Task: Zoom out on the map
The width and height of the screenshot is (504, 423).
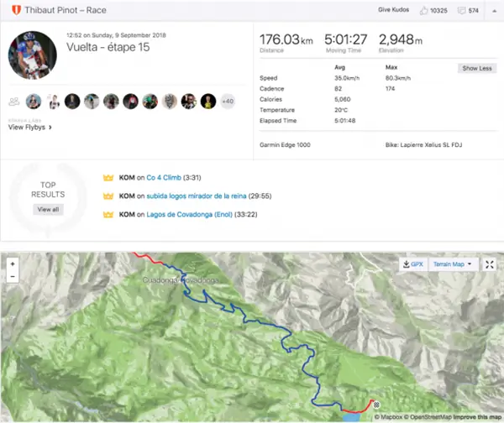Action: click(x=13, y=276)
